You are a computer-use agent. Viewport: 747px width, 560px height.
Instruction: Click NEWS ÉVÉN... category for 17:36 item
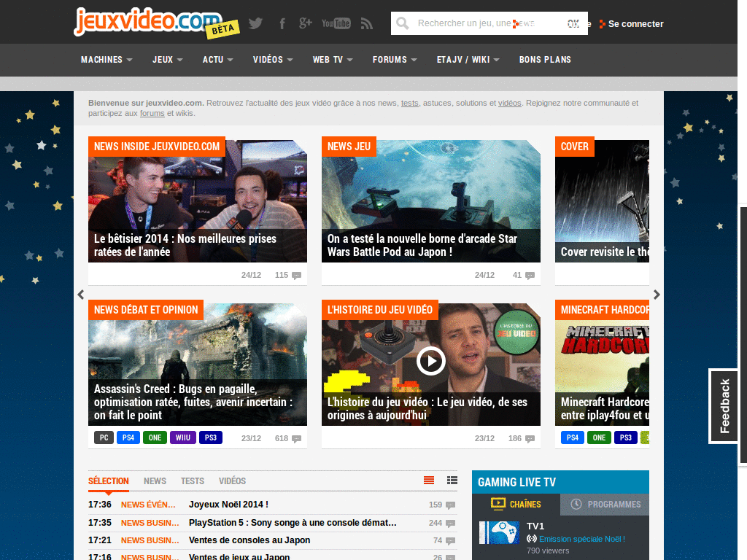(x=148, y=505)
